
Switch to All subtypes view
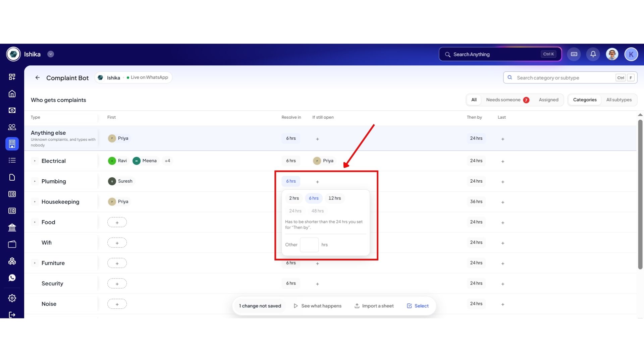(619, 100)
